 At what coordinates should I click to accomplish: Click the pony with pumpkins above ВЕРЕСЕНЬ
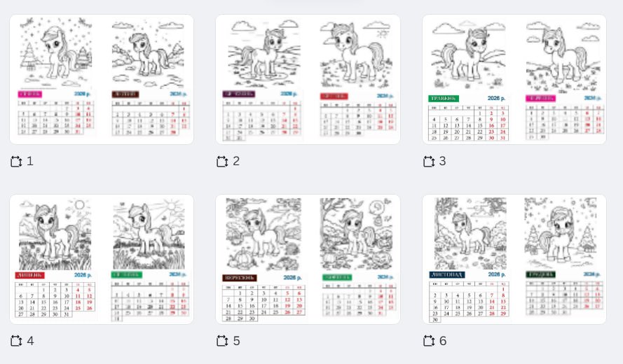point(263,234)
